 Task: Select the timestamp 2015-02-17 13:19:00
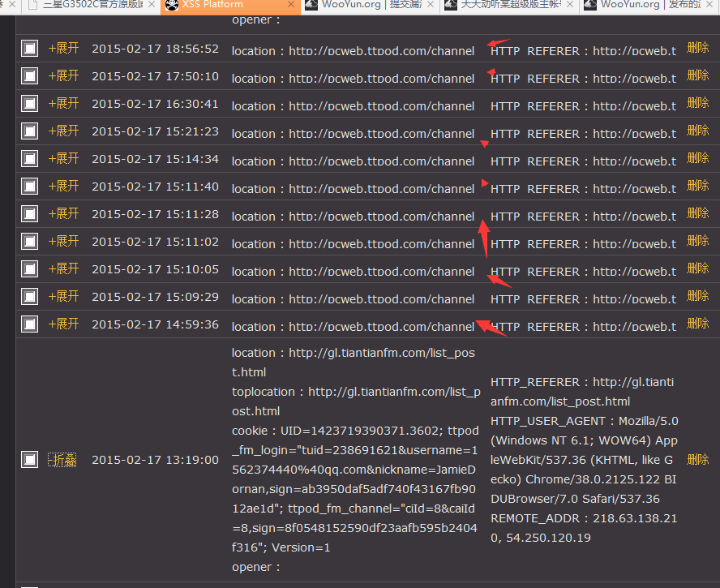tap(155, 460)
